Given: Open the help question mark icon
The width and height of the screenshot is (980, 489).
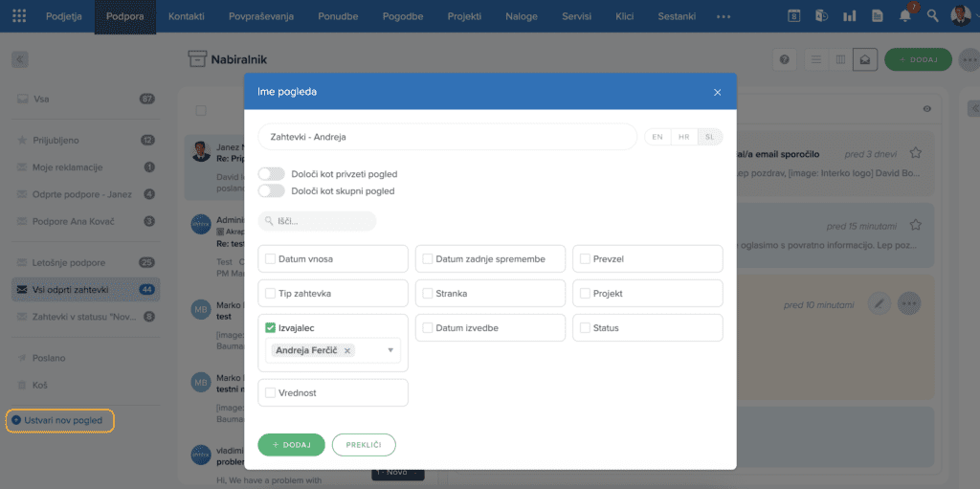Looking at the screenshot, I should tap(785, 59).
